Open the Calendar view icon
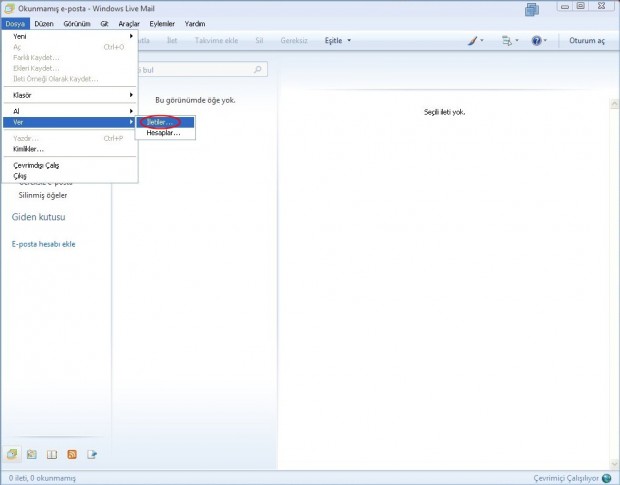Screen dimensions: 620x485 tap(32, 455)
